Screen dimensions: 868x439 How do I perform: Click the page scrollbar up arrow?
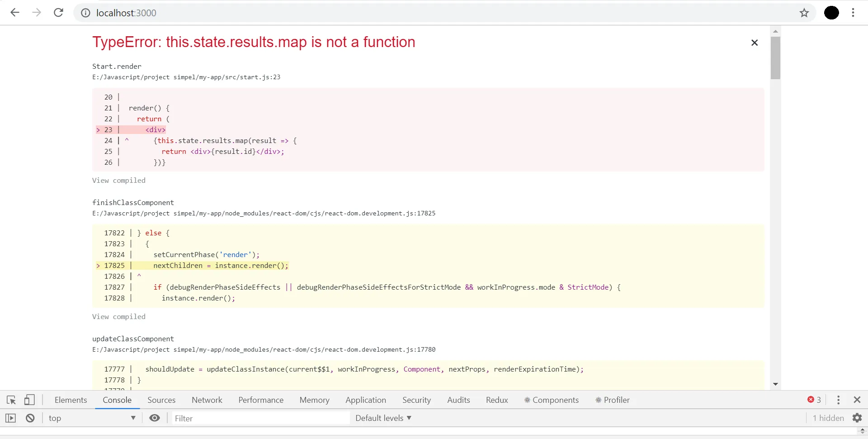pos(775,31)
